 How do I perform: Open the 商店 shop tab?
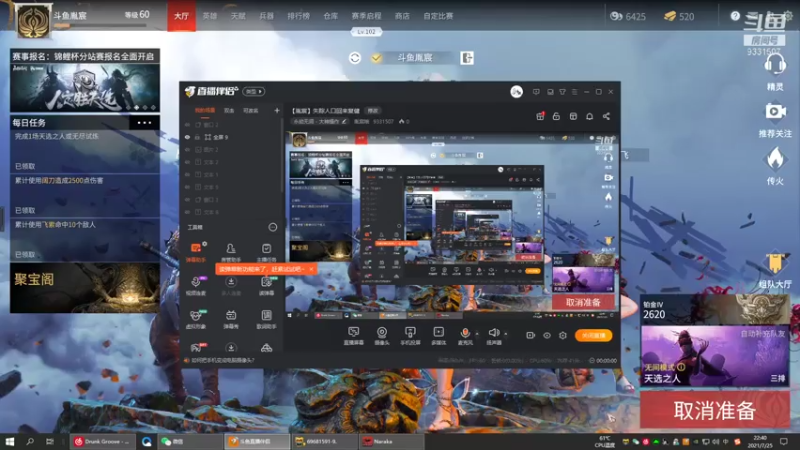point(402,16)
